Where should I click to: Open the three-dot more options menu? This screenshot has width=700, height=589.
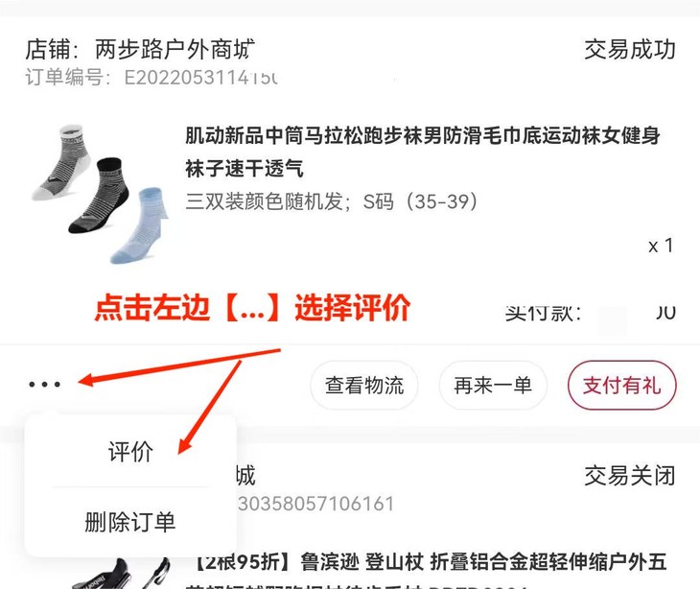(x=44, y=384)
